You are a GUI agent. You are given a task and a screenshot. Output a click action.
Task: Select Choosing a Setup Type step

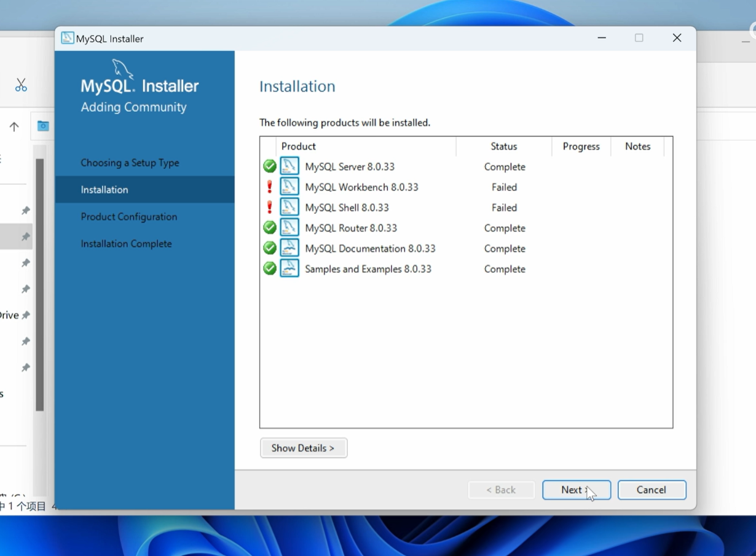pos(130,163)
